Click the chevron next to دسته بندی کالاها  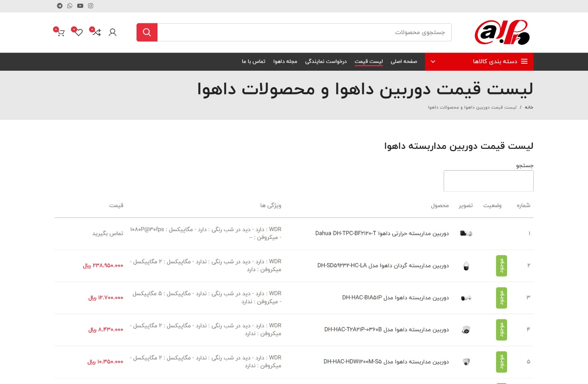(433, 61)
